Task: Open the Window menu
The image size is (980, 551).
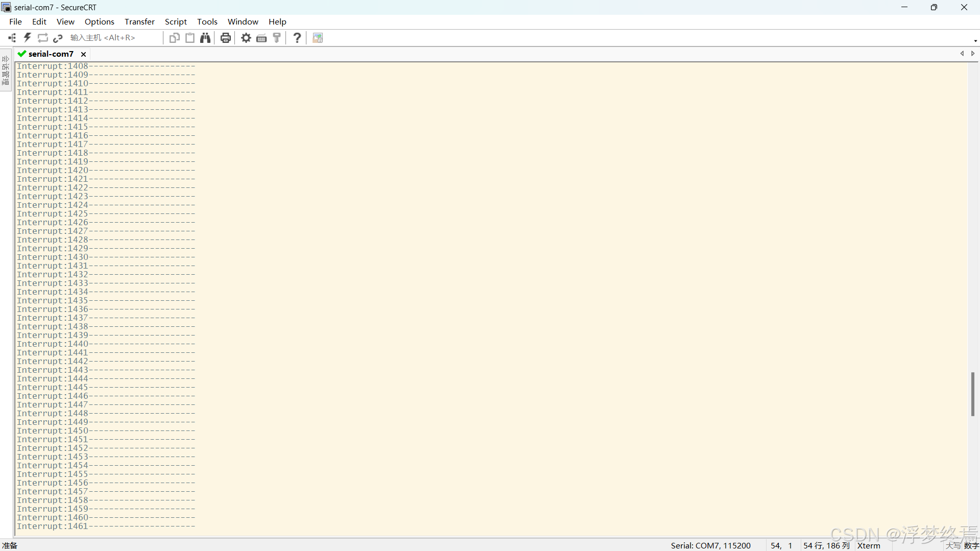Action: (x=243, y=21)
